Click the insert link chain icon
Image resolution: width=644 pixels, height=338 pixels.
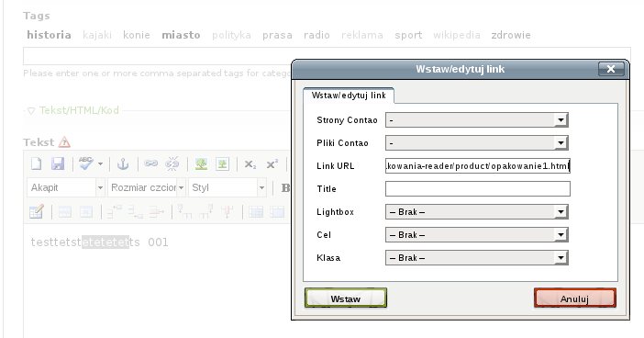pyautogui.click(x=150, y=163)
